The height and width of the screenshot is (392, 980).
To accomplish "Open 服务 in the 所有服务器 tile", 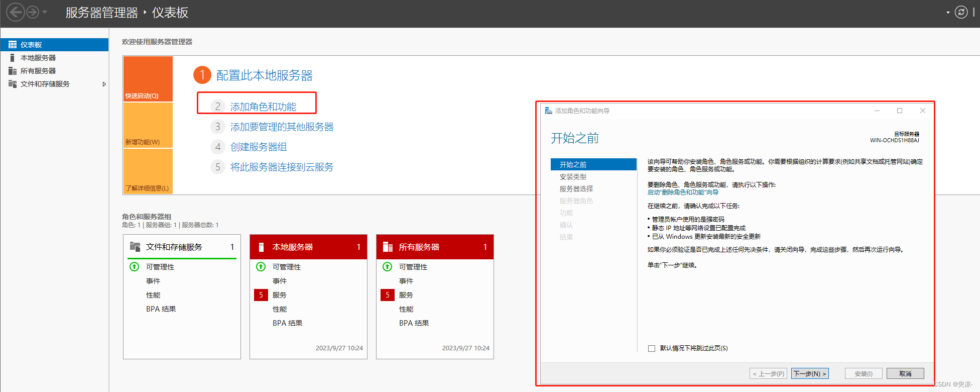I will (x=406, y=295).
